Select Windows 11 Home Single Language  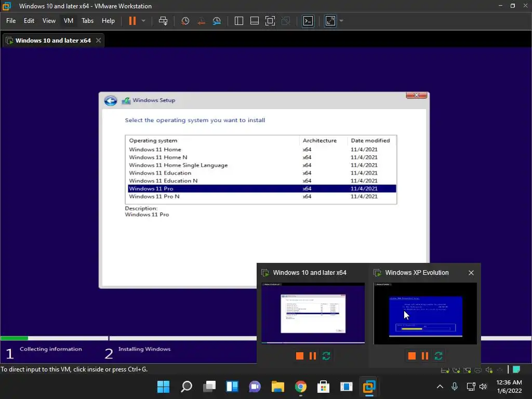tap(262, 165)
